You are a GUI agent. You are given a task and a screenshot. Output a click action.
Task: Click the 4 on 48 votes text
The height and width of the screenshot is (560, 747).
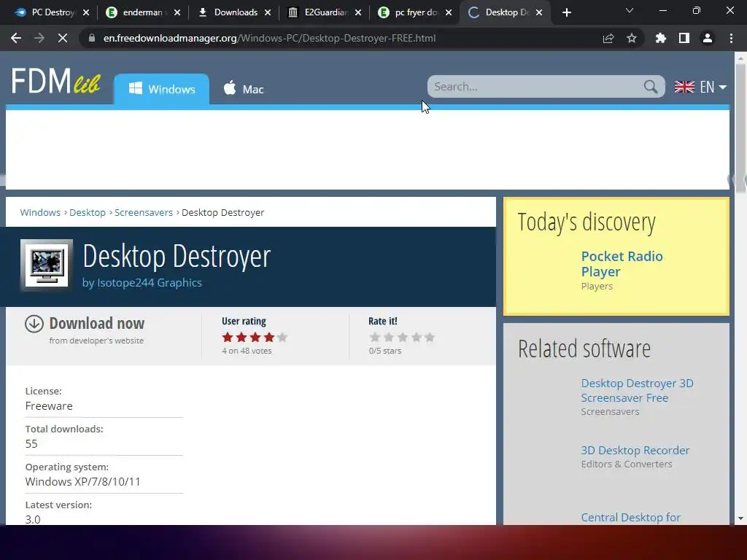tap(247, 351)
